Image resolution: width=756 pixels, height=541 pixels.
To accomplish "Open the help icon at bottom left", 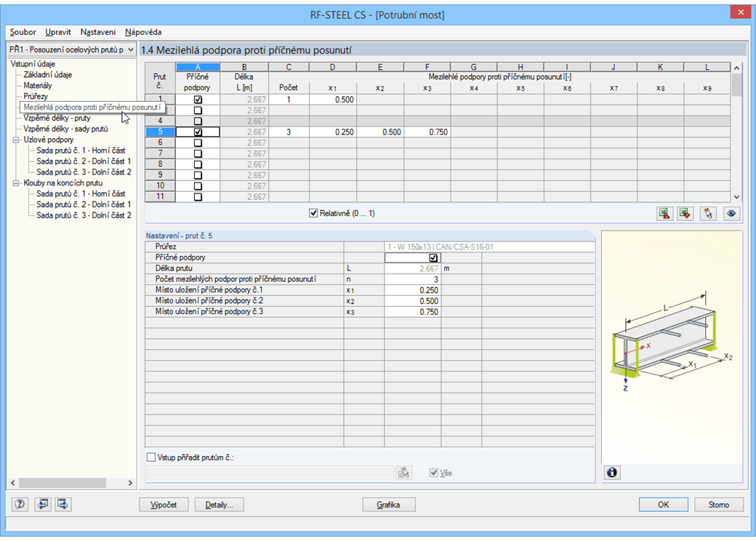I will (20, 505).
